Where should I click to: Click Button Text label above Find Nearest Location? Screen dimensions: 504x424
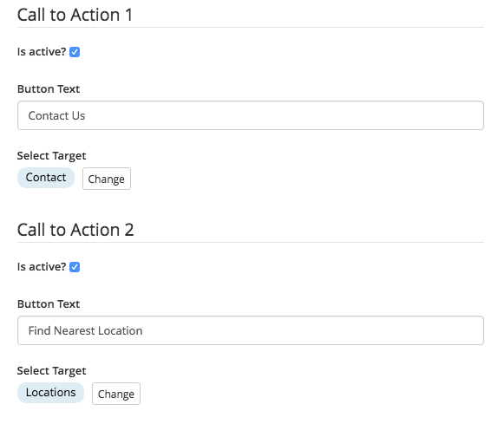pos(49,303)
